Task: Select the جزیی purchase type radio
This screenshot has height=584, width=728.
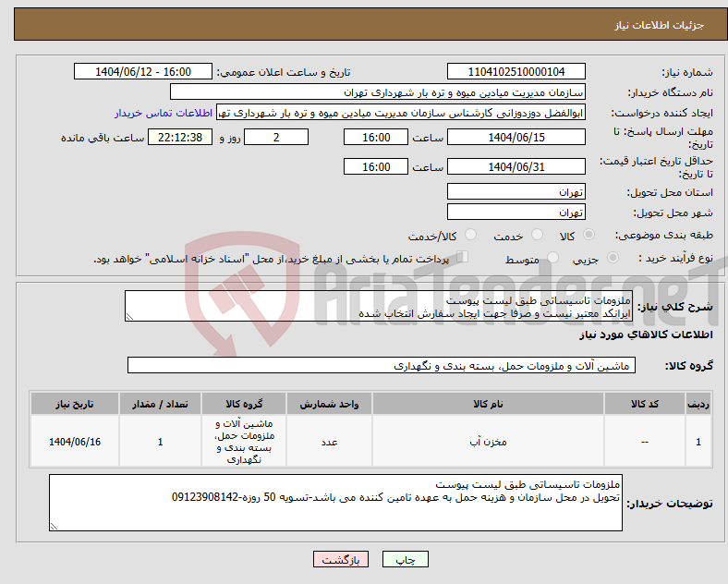Action: point(613,257)
